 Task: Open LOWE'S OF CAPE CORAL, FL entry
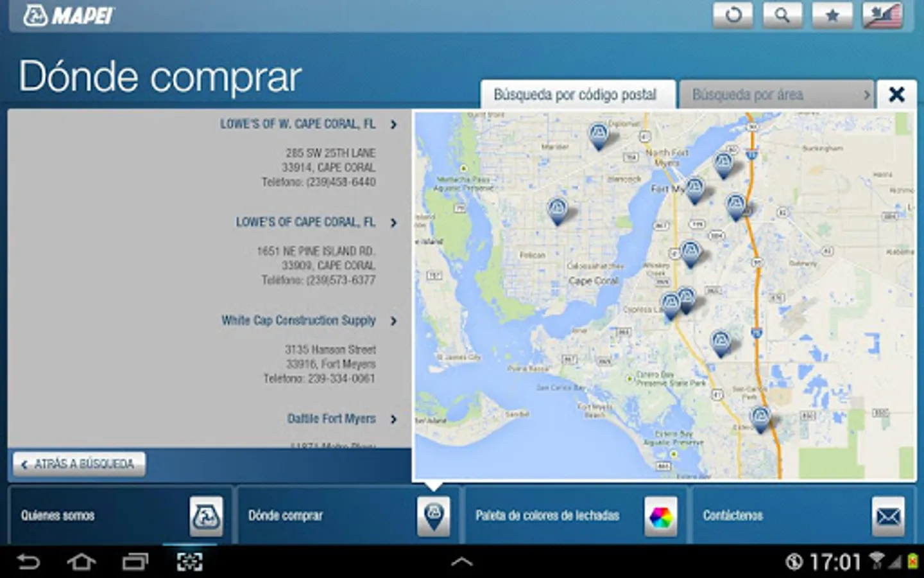305,222
